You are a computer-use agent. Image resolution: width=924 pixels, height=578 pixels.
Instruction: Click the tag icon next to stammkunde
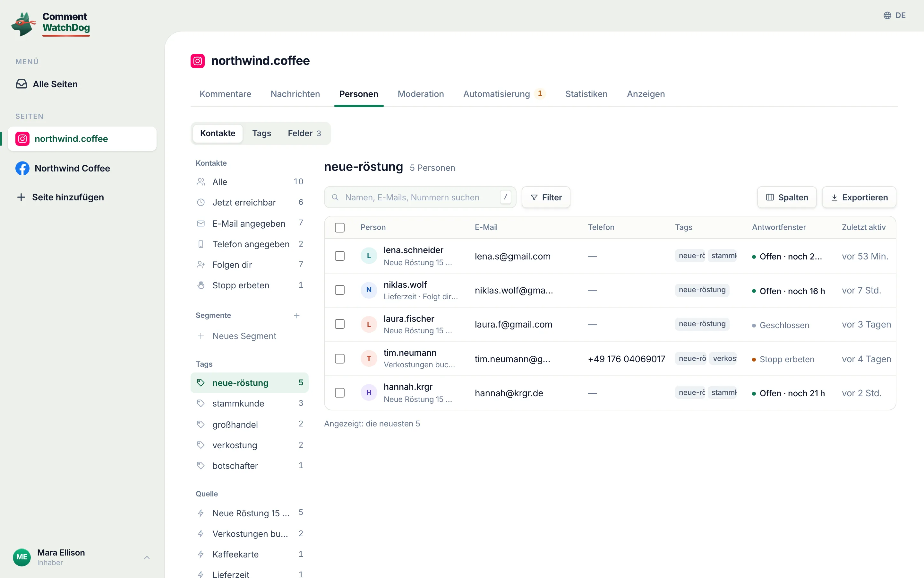pos(201,403)
